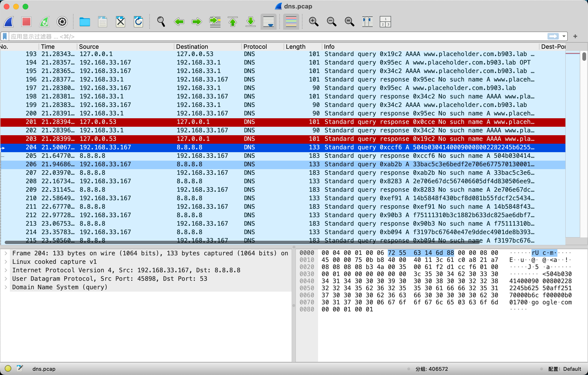Expand the Domain Name System (query) tree
Image resolution: width=588 pixels, height=375 pixels.
[6, 287]
